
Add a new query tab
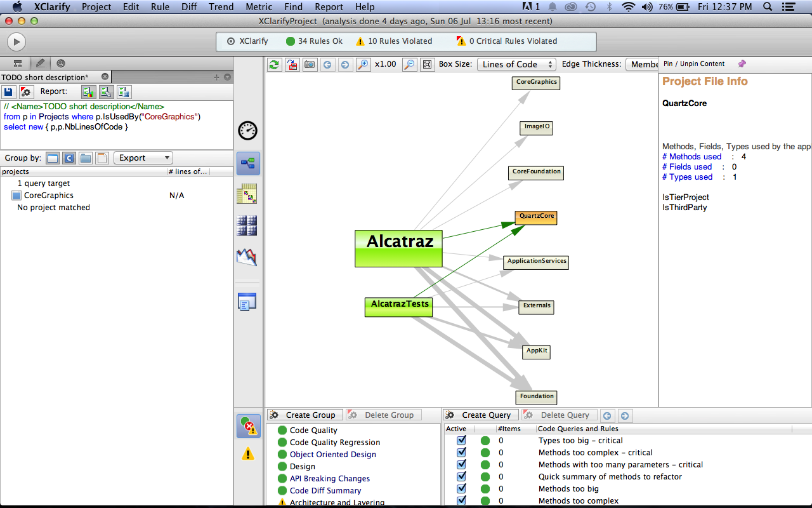pyautogui.click(x=216, y=77)
